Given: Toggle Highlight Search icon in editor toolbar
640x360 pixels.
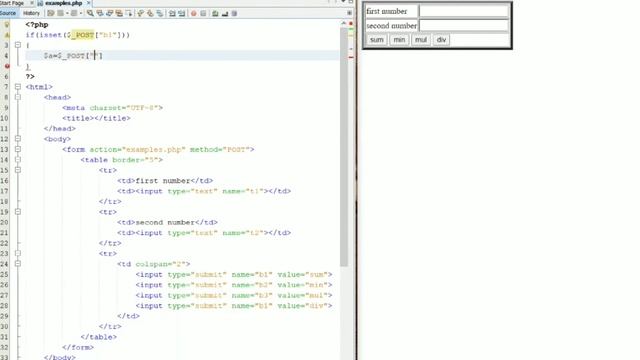Looking at the screenshot, I should (x=119, y=13).
